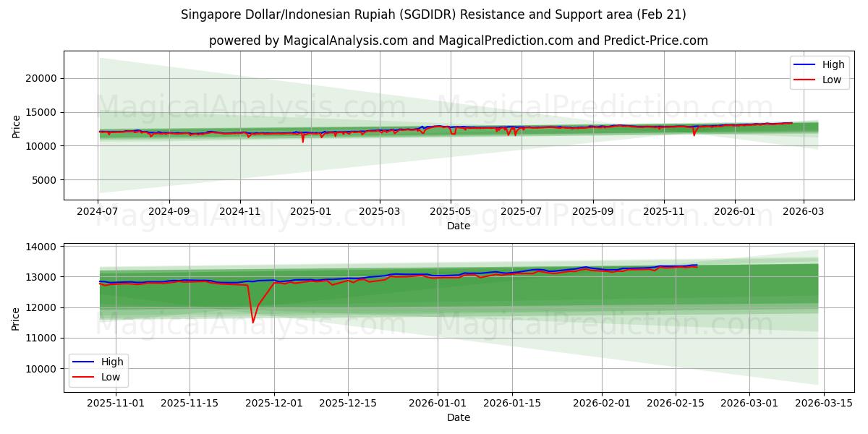
Task: Click the blue High line legend marker in top chart
Action: [x=804, y=64]
